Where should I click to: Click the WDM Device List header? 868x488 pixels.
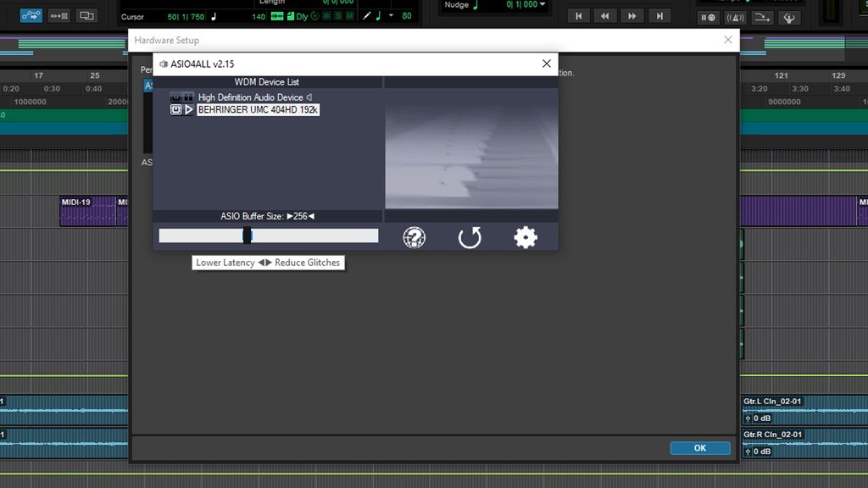267,82
